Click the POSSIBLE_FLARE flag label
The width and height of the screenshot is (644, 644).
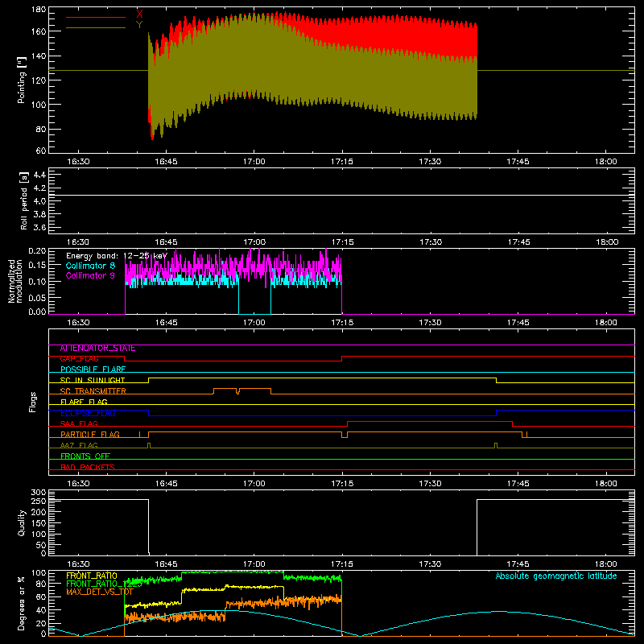93,369
